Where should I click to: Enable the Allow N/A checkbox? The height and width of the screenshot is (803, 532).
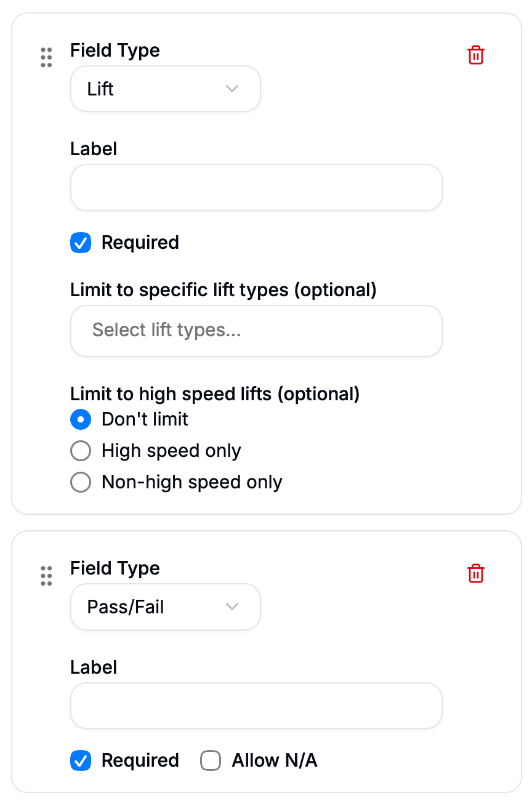211,761
